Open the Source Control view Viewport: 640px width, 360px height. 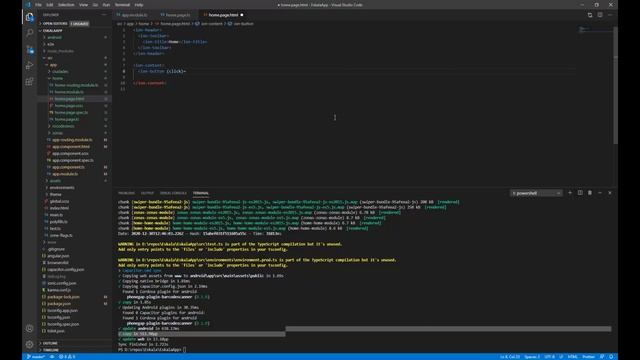(x=29, y=49)
